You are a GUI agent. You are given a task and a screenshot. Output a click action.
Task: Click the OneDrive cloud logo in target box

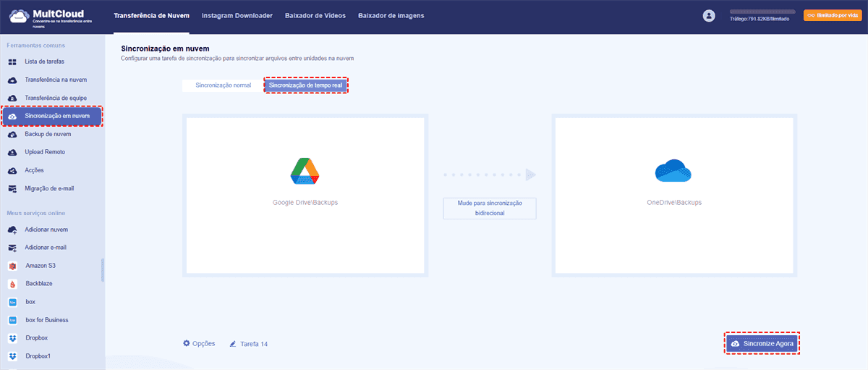673,171
